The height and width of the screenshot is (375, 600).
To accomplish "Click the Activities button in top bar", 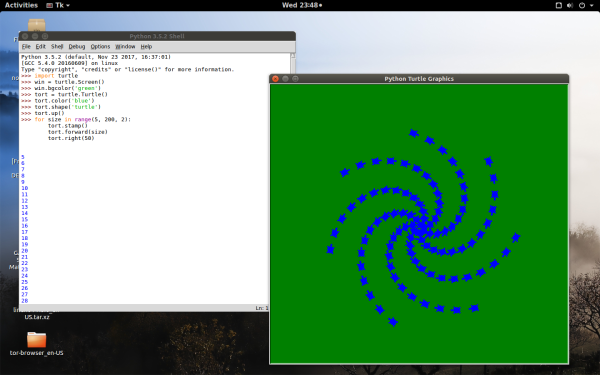I will pos(21,5).
